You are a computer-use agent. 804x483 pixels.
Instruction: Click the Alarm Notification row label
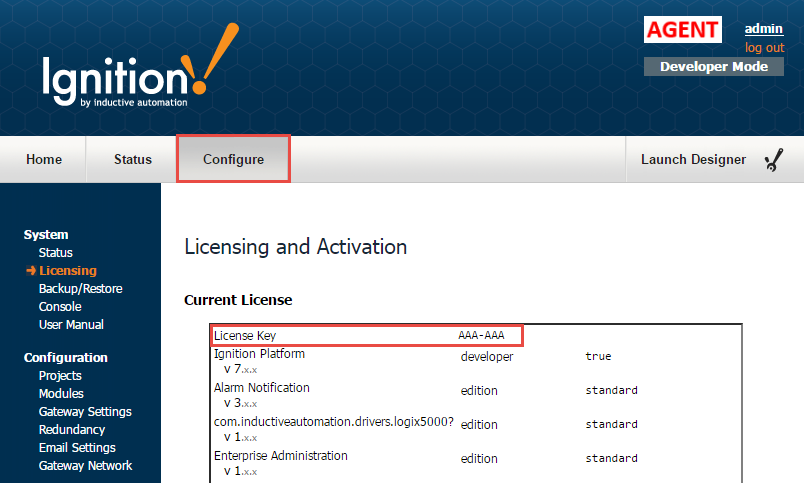tap(262, 388)
